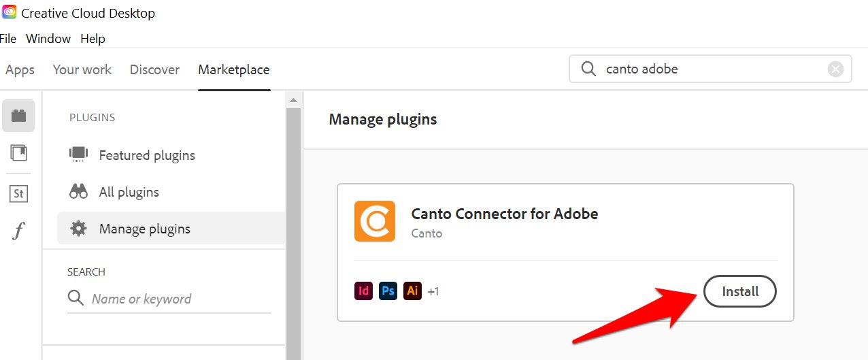Switch to the Your work tab

[82, 69]
